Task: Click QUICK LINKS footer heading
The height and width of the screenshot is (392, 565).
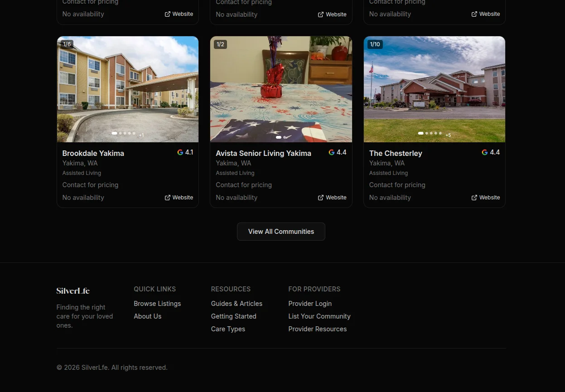Action: pos(155,289)
